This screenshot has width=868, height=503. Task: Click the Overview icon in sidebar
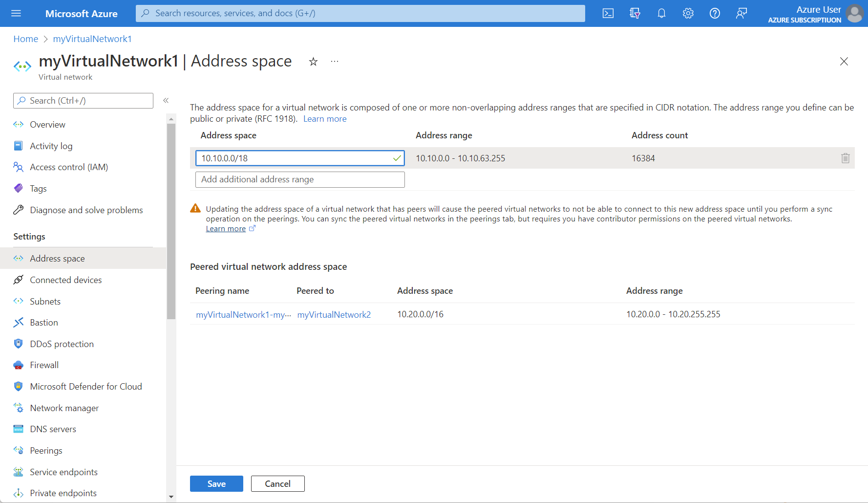19,124
